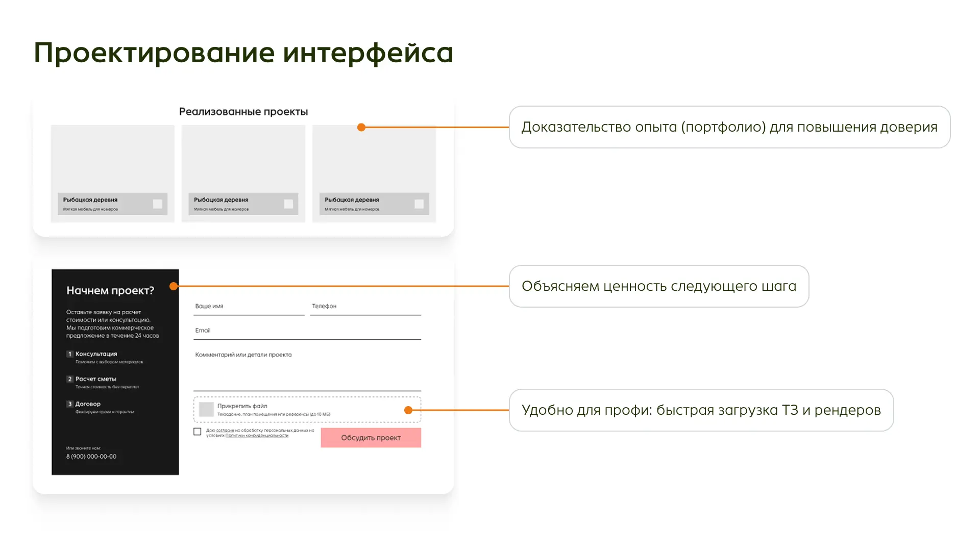Click the step 3 badge next to Договор
Image resolution: width=980 pixels, height=551 pixels.
tap(70, 404)
